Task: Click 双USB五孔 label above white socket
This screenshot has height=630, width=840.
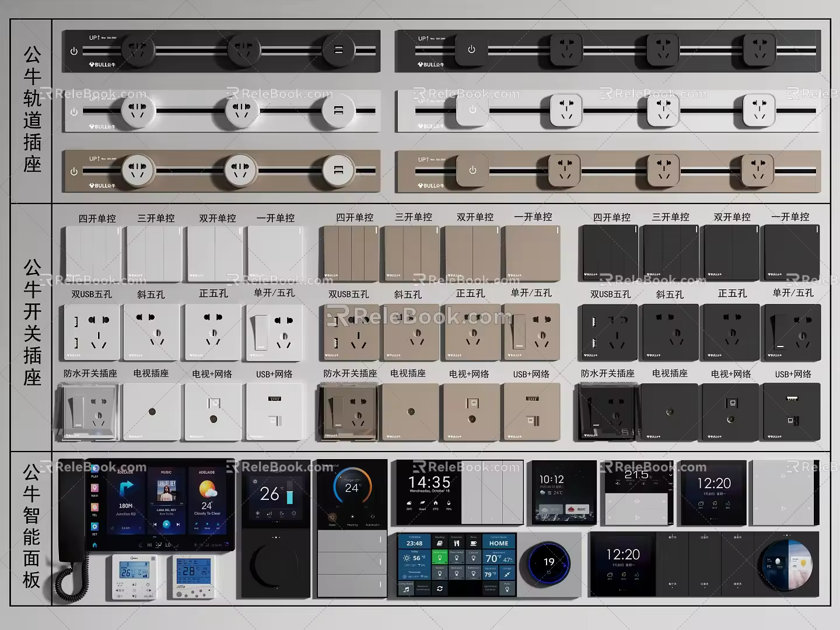Action: point(92,294)
